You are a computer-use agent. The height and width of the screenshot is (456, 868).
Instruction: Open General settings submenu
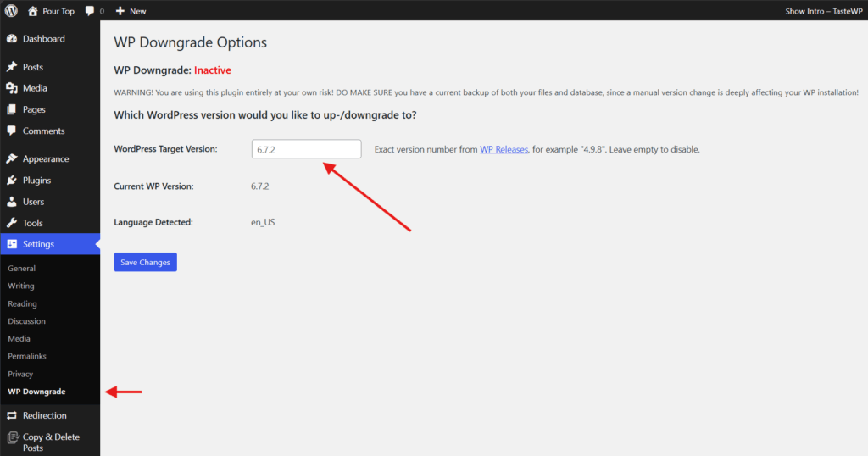(21, 269)
